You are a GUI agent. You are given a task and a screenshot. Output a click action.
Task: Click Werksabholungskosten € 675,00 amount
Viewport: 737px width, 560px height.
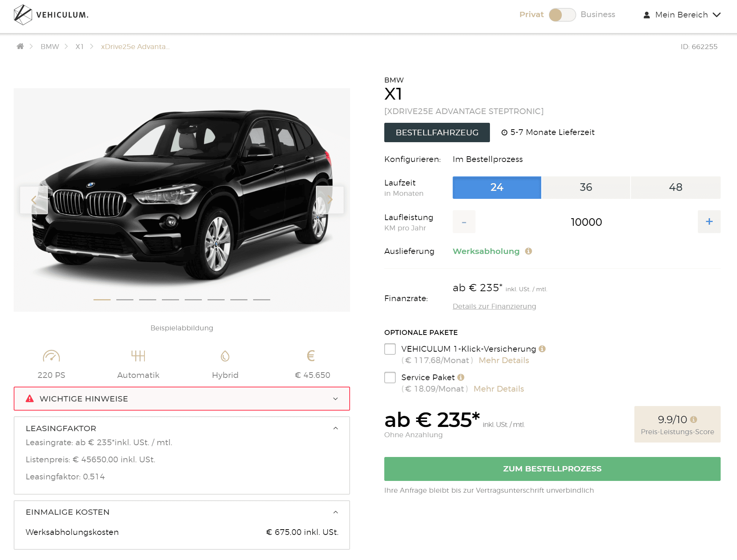click(302, 532)
